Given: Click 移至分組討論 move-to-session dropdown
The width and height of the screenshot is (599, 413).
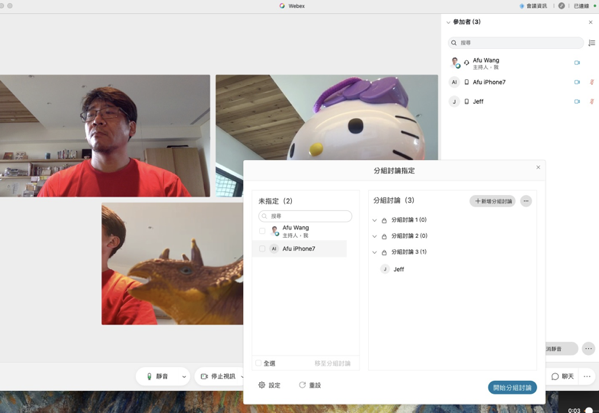Looking at the screenshot, I should (332, 363).
